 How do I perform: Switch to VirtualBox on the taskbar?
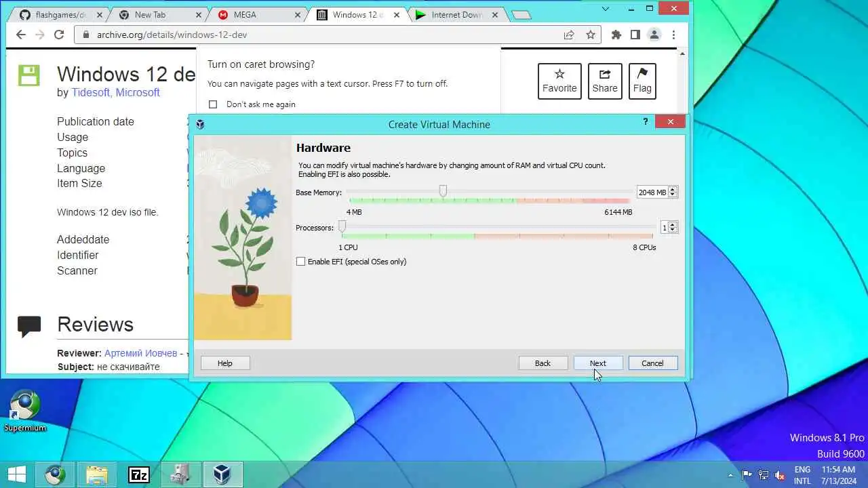tap(222, 474)
